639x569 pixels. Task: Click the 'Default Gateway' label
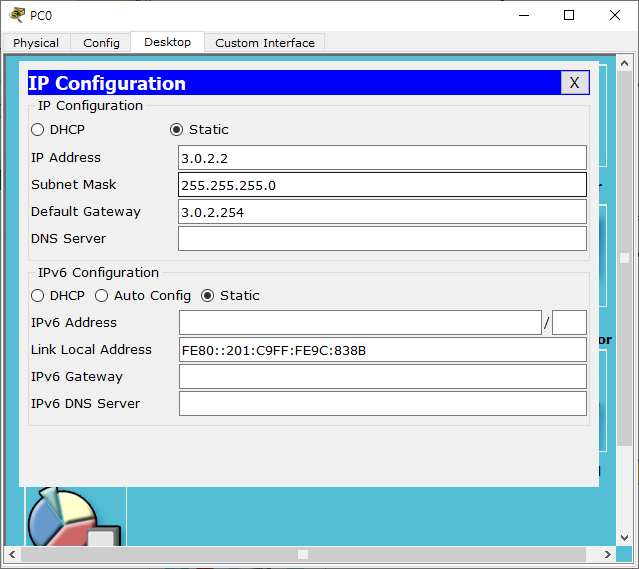(x=86, y=212)
